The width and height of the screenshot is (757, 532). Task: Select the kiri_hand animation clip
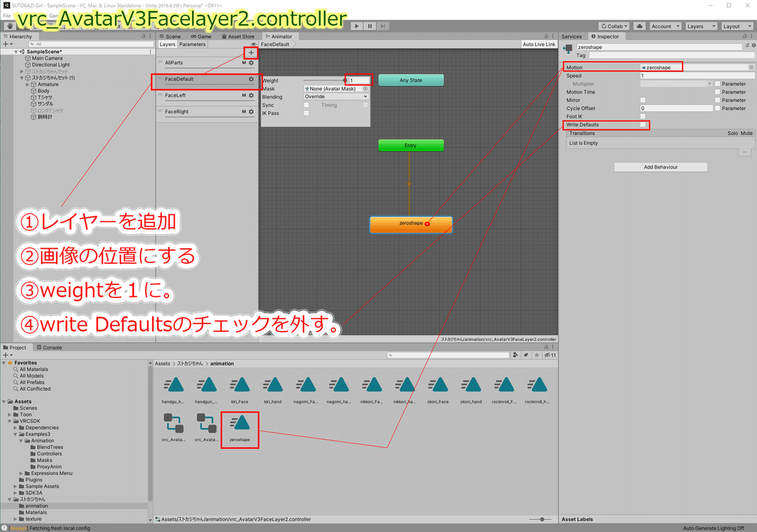[273, 389]
